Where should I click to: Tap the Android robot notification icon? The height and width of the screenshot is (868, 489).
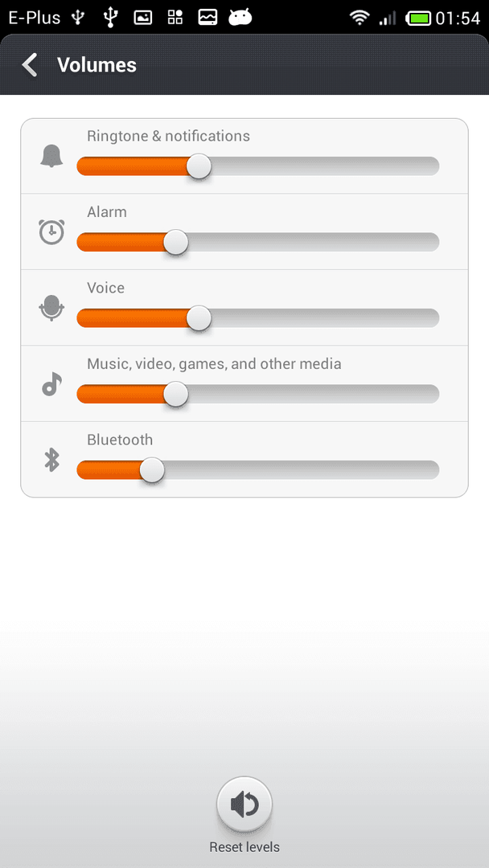[240, 18]
